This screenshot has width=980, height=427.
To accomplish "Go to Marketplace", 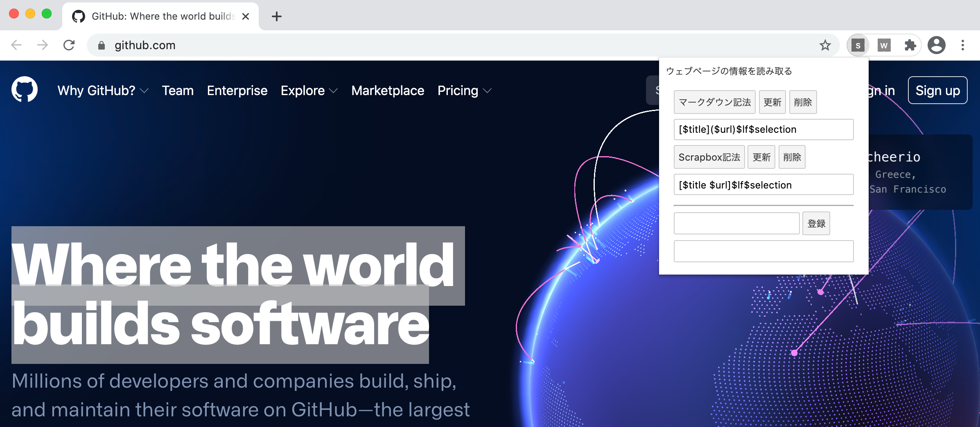I will pos(388,91).
